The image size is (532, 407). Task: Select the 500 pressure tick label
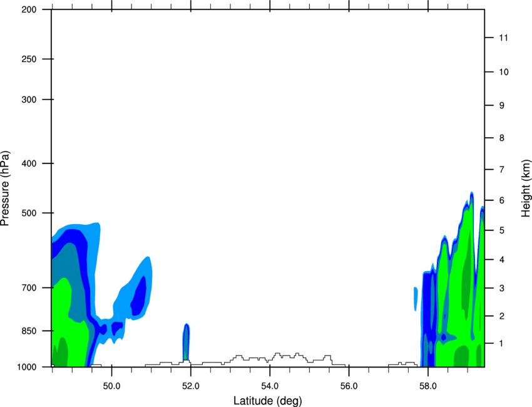(x=29, y=213)
